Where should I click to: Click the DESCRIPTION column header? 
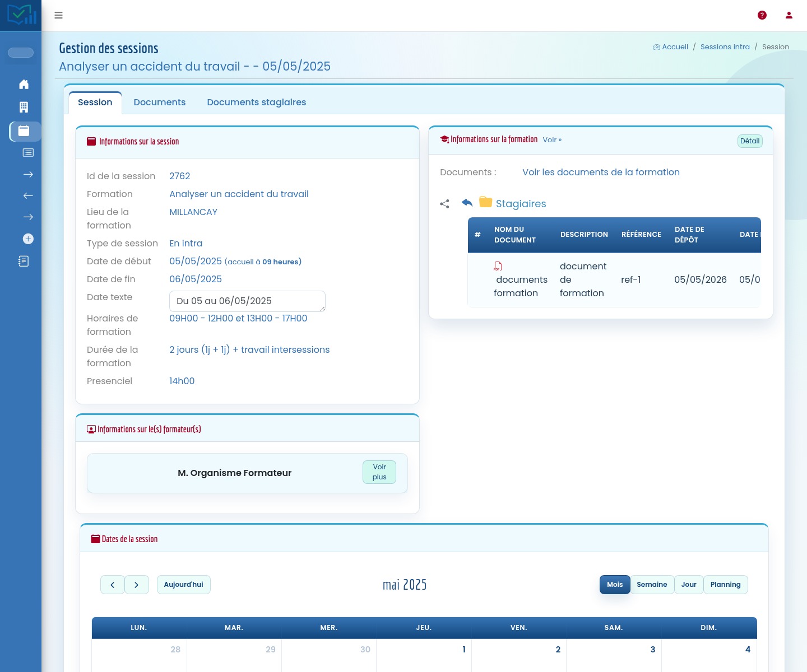pos(584,235)
